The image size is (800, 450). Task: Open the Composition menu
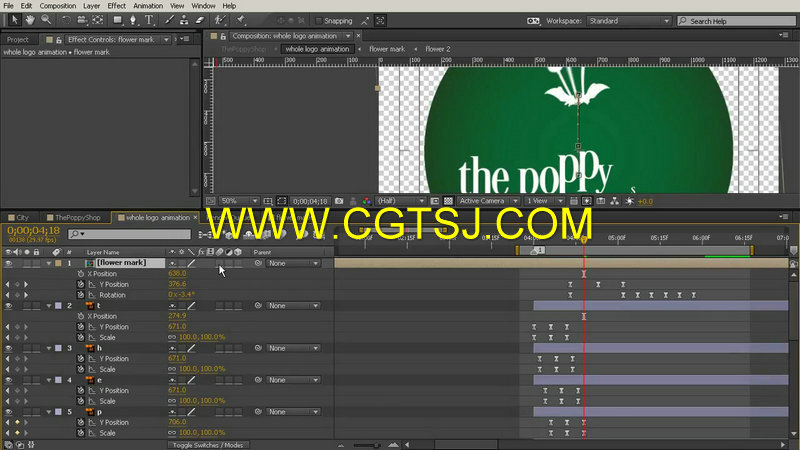point(58,6)
